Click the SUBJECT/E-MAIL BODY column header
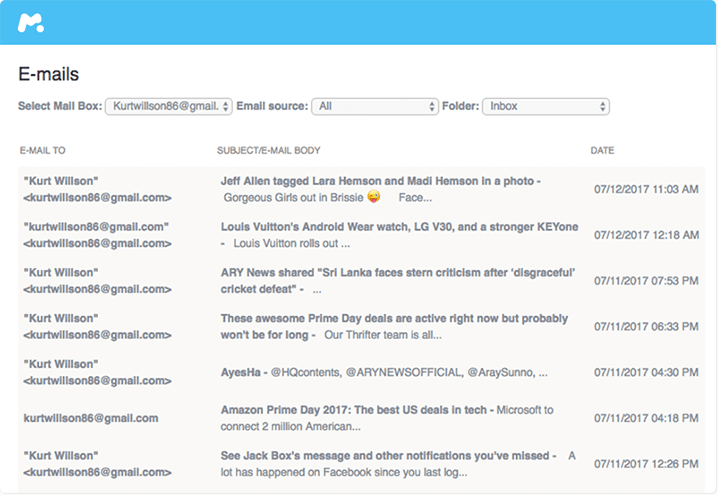 point(268,150)
